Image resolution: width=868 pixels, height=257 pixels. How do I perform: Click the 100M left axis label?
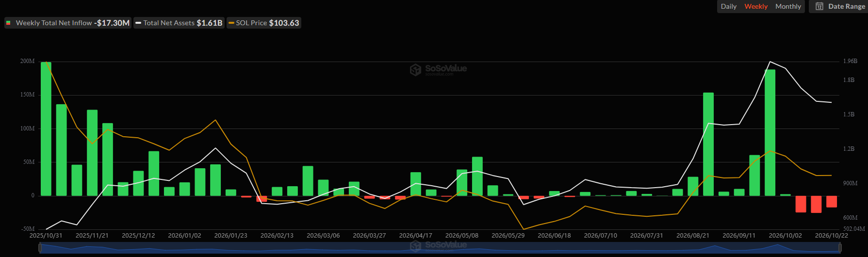(28, 128)
